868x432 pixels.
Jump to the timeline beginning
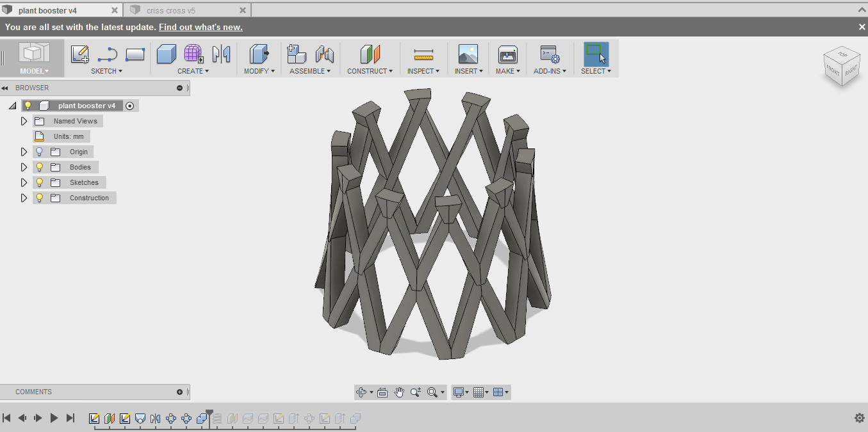[6, 418]
